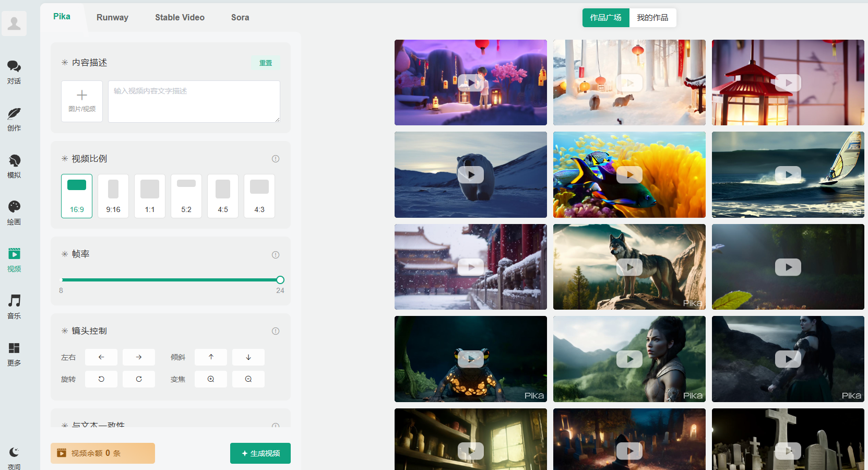868x470 pixels.
Task: Select the 9:16 aspect ratio option
Action: [x=113, y=196]
